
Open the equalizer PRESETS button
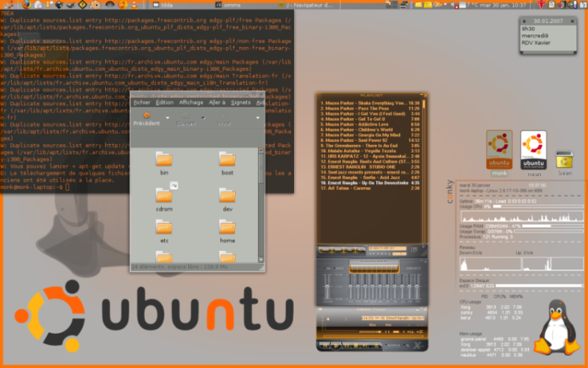pyautogui.click(x=414, y=269)
